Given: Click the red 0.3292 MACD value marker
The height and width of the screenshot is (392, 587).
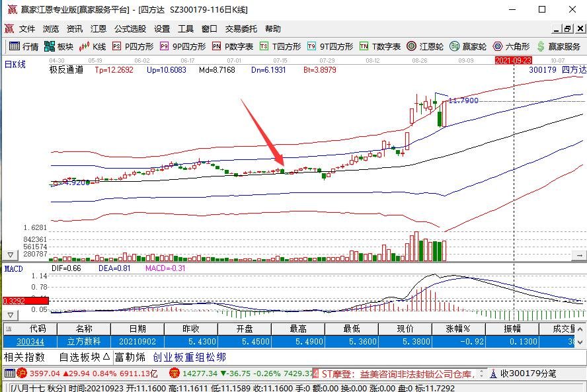Looking at the screenshot, I should tap(15, 301).
